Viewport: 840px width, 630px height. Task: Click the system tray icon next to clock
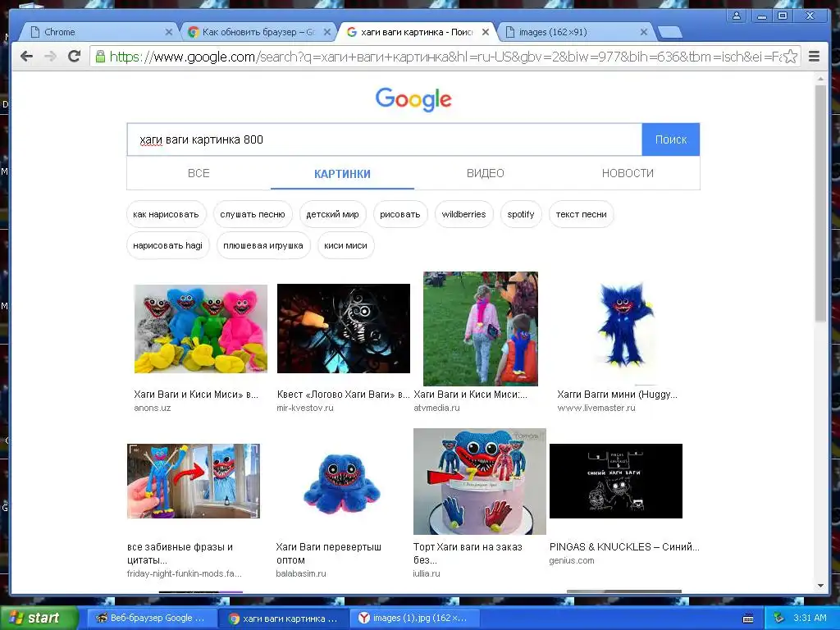[x=778, y=619]
